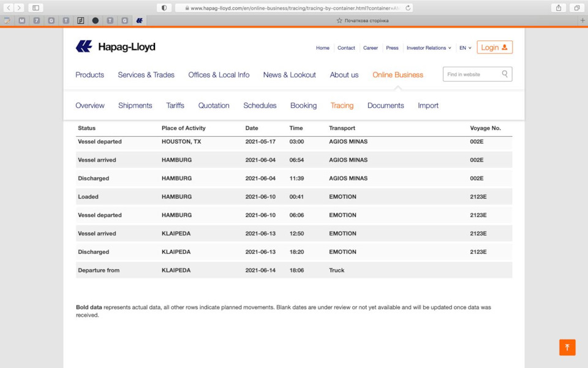This screenshot has height=368, width=588.
Task: Open the About us menu
Action: coord(344,75)
